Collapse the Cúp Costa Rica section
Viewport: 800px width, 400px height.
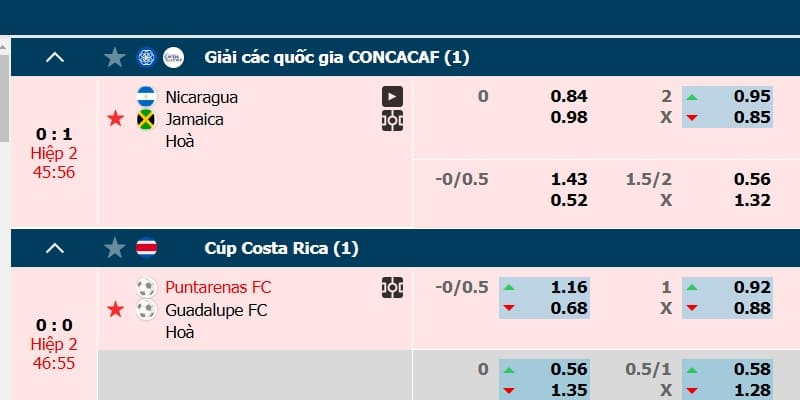pyautogui.click(x=55, y=248)
